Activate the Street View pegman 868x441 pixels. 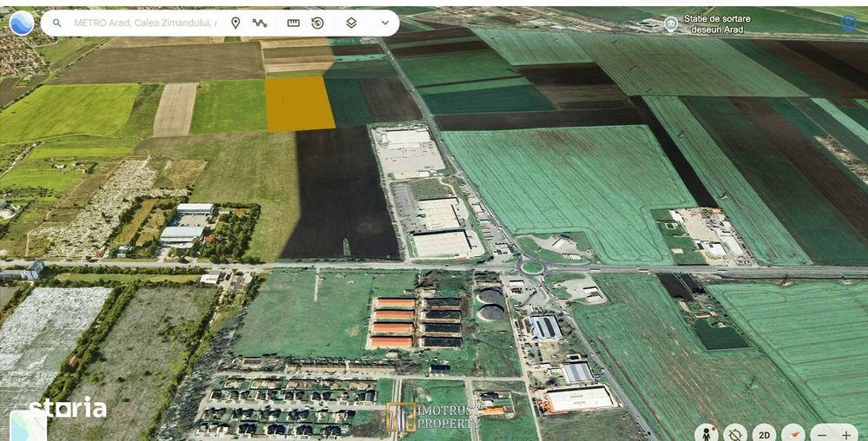click(x=707, y=433)
